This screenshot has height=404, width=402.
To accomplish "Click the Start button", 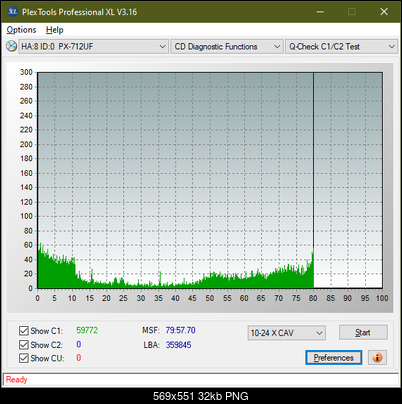I will (363, 332).
